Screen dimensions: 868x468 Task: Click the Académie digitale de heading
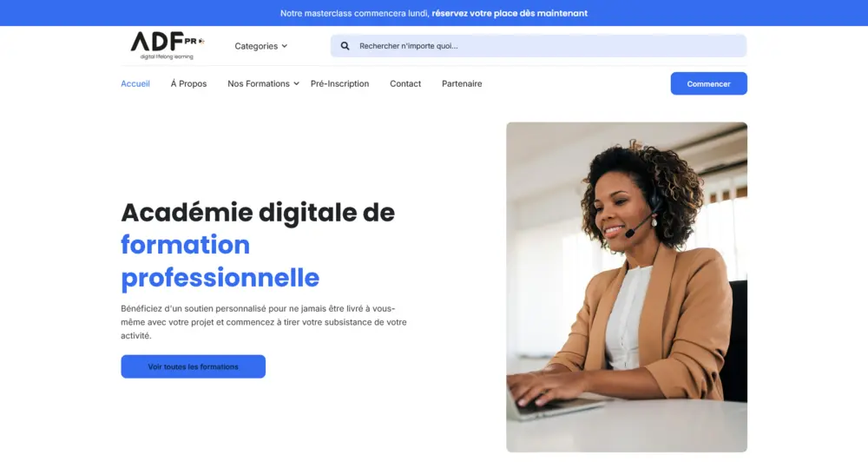click(258, 213)
